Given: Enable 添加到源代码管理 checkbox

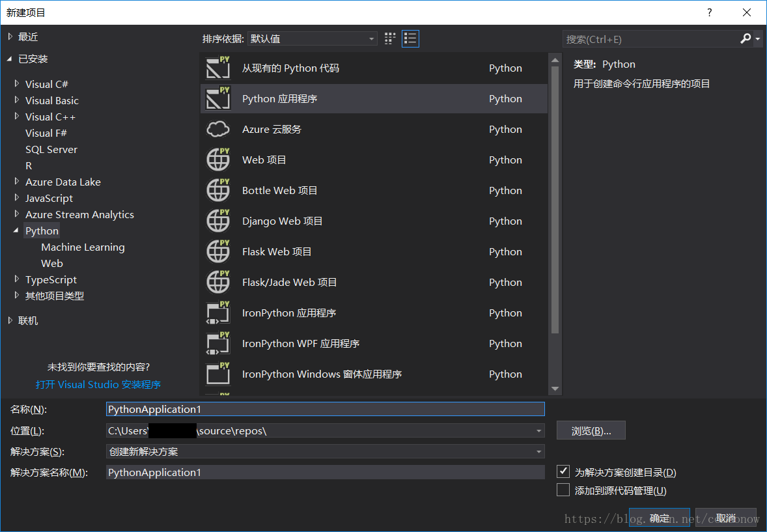Looking at the screenshot, I should (x=563, y=490).
